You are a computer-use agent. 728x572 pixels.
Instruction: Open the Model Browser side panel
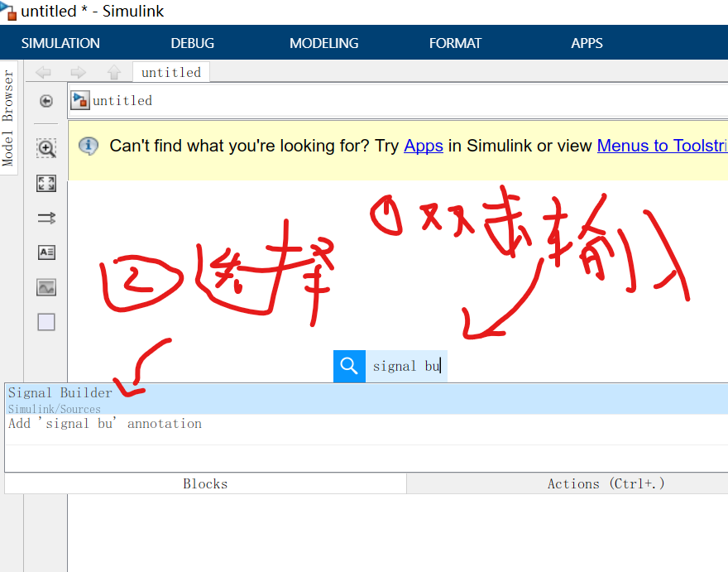(x=8, y=118)
